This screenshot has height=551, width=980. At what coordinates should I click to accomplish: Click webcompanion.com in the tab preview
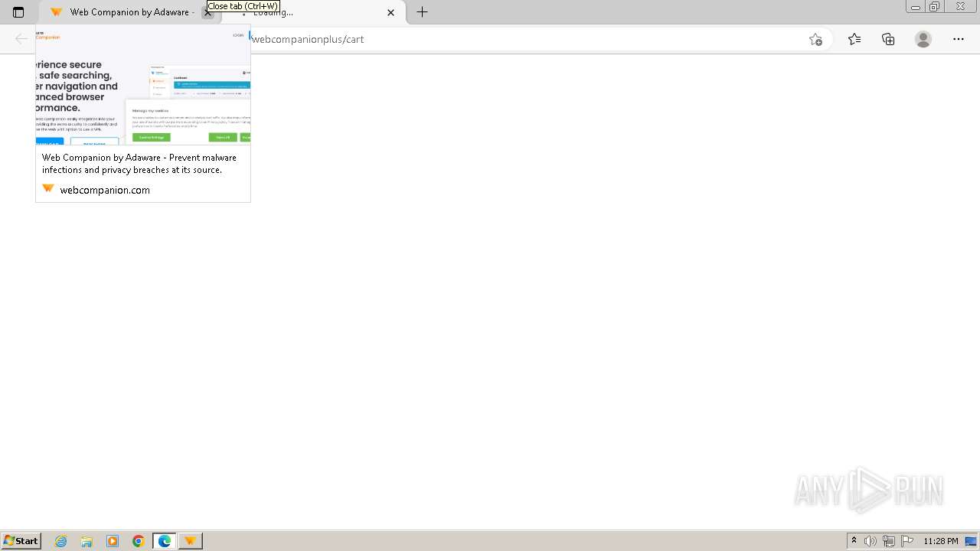105,190
